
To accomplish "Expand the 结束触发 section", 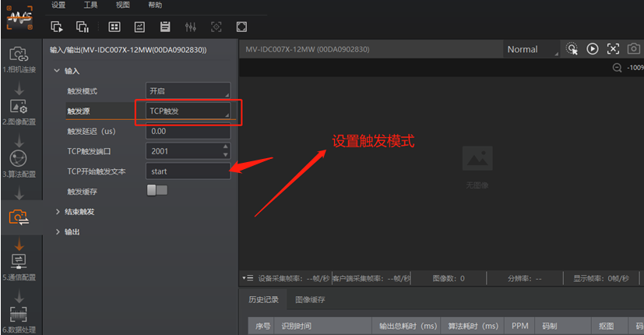I will 58,212.
